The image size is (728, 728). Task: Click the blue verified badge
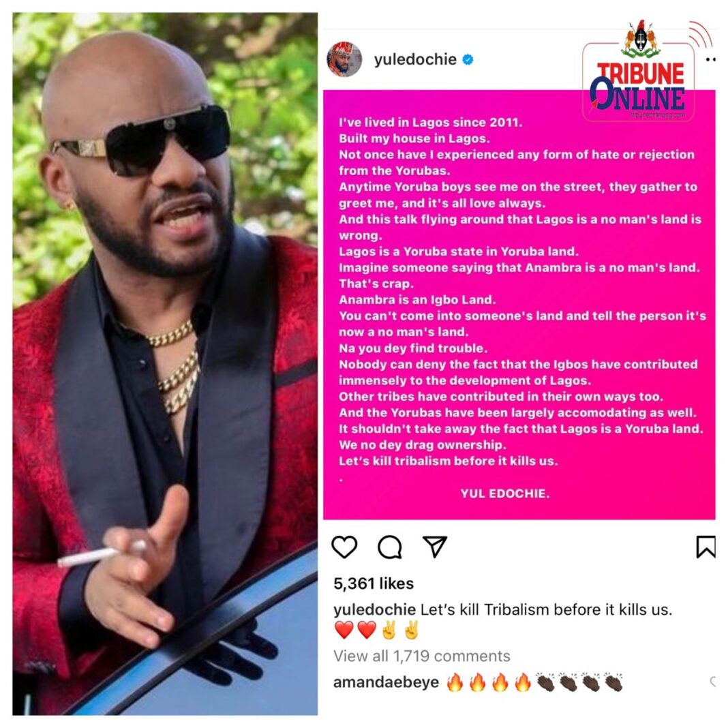point(468,59)
